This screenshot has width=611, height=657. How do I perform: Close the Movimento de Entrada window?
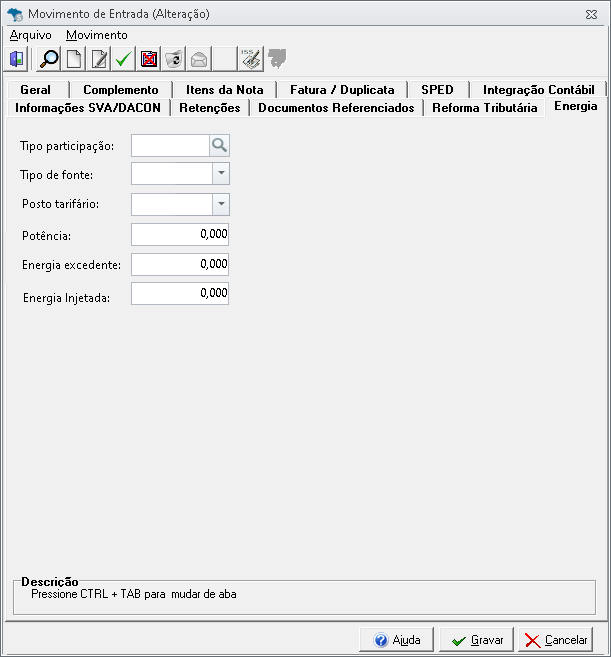click(x=591, y=15)
